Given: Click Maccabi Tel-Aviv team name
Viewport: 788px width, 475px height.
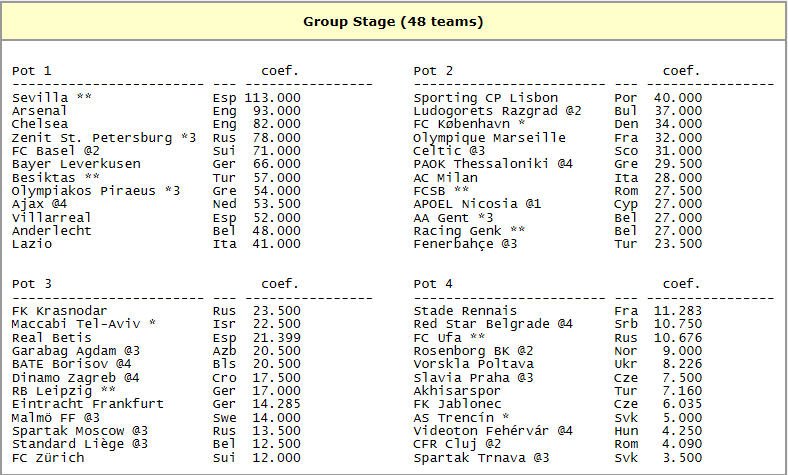Looking at the screenshot, I should pos(76,324).
